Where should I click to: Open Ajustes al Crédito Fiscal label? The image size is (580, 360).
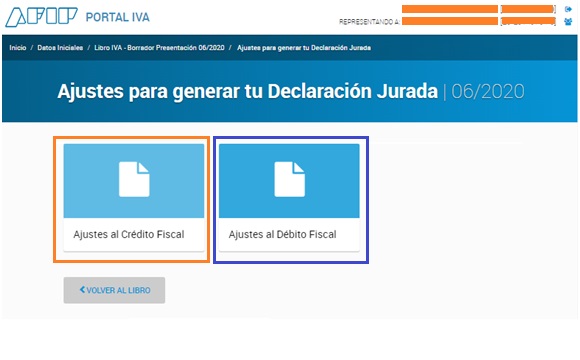(129, 234)
